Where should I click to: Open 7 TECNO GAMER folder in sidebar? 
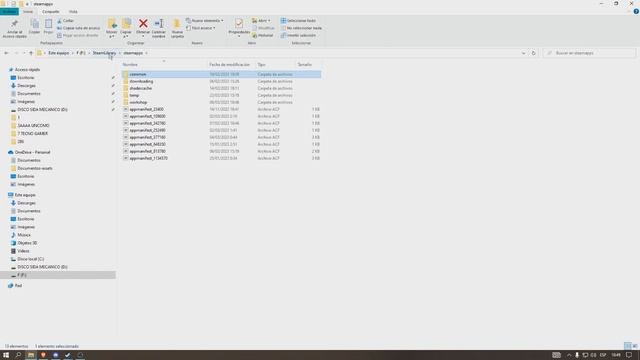[32, 133]
